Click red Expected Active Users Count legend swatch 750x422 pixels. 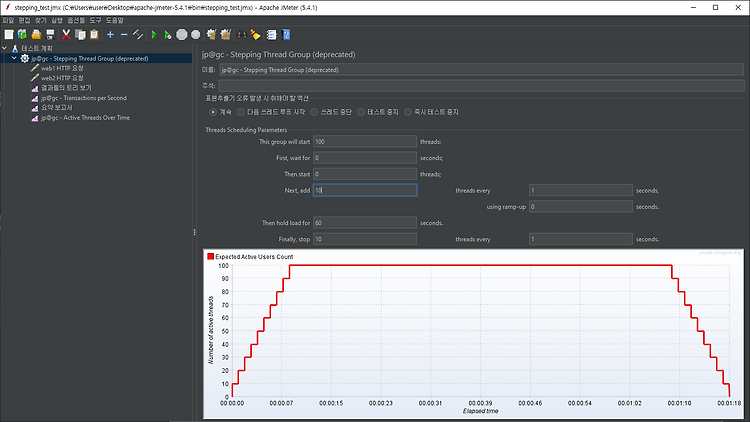(210, 256)
